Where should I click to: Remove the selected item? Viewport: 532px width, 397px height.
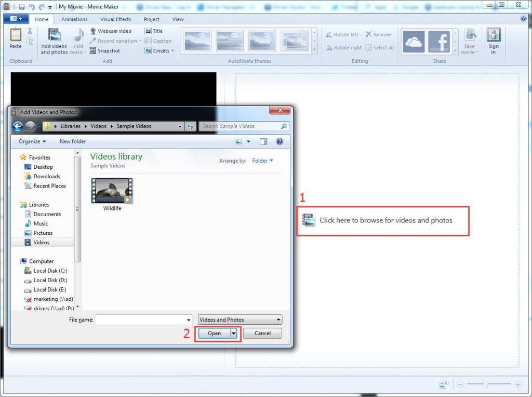(378, 35)
